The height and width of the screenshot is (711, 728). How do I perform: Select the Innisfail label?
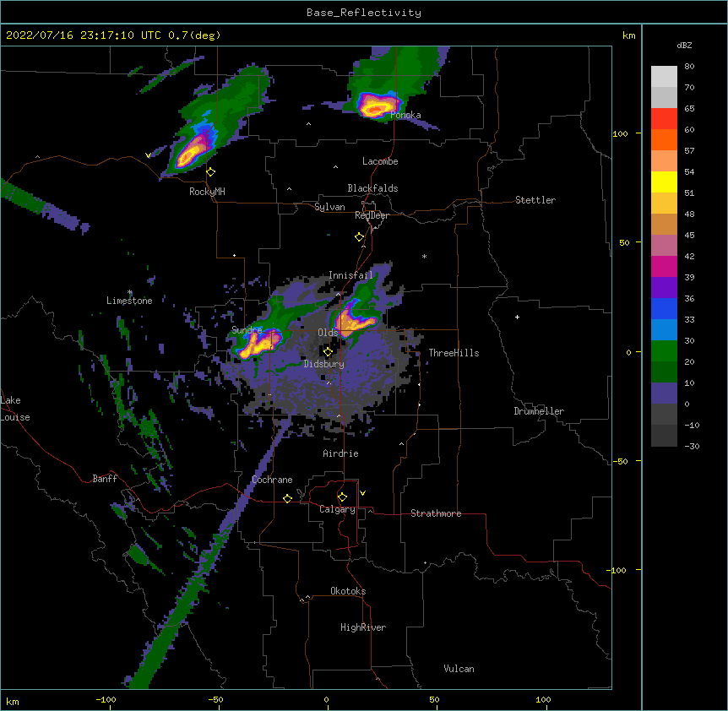pos(350,275)
